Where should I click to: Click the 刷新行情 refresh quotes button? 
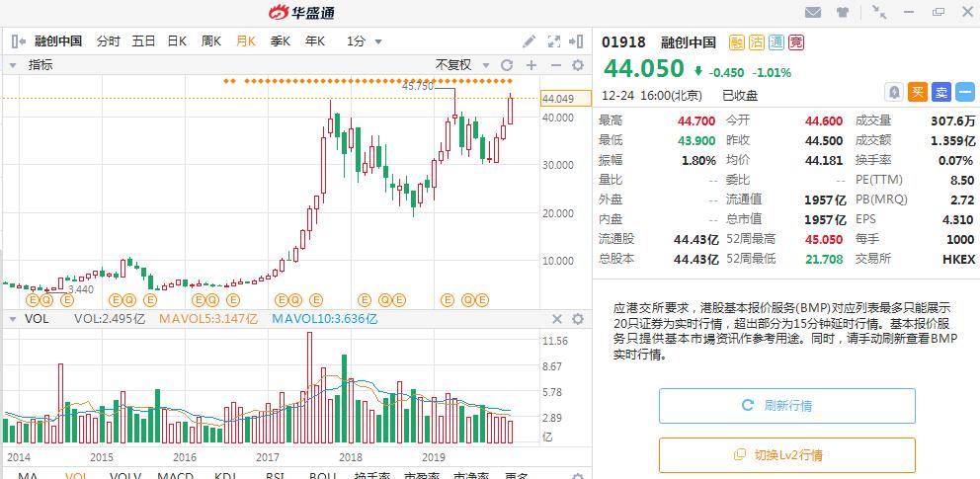(x=787, y=405)
